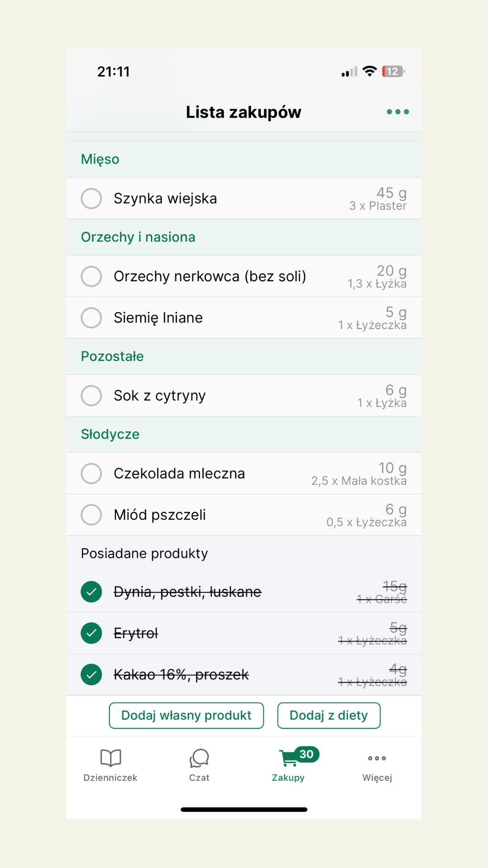Image resolution: width=488 pixels, height=868 pixels.
Task: Tick the Siemię lniane checkbox
Action: pyautogui.click(x=91, y=318)
